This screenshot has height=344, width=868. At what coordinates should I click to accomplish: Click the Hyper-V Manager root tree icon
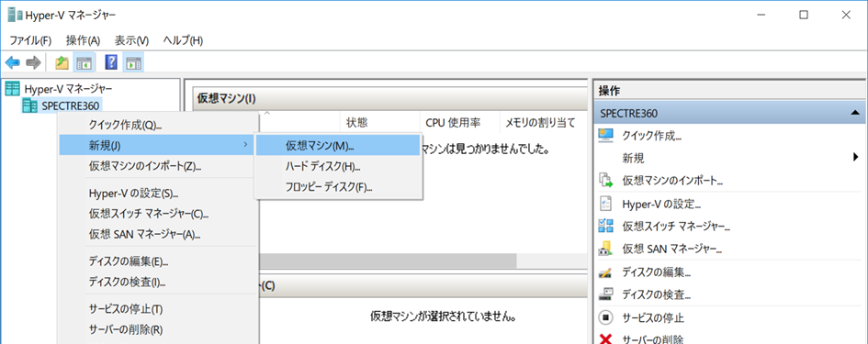click(x=13, y=88)
